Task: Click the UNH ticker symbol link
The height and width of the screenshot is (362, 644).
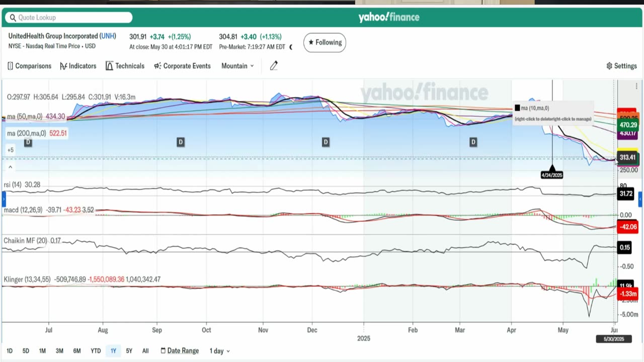Action: [x=108, y=36]
